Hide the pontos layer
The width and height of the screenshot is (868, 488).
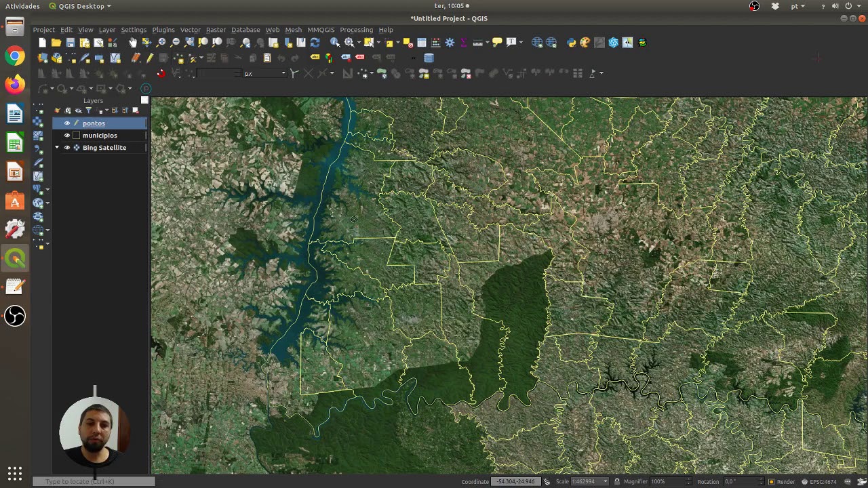click(x=67, y=123)
